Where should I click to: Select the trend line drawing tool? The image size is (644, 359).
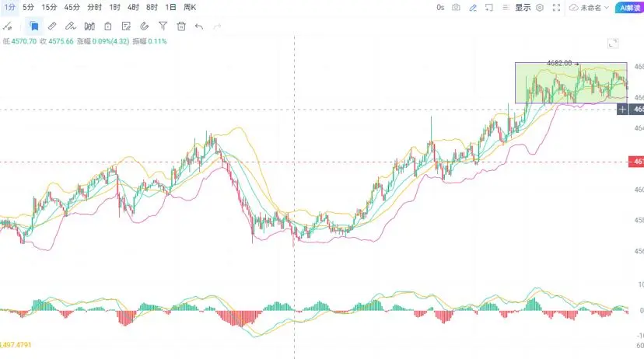[x=8, y=26]
